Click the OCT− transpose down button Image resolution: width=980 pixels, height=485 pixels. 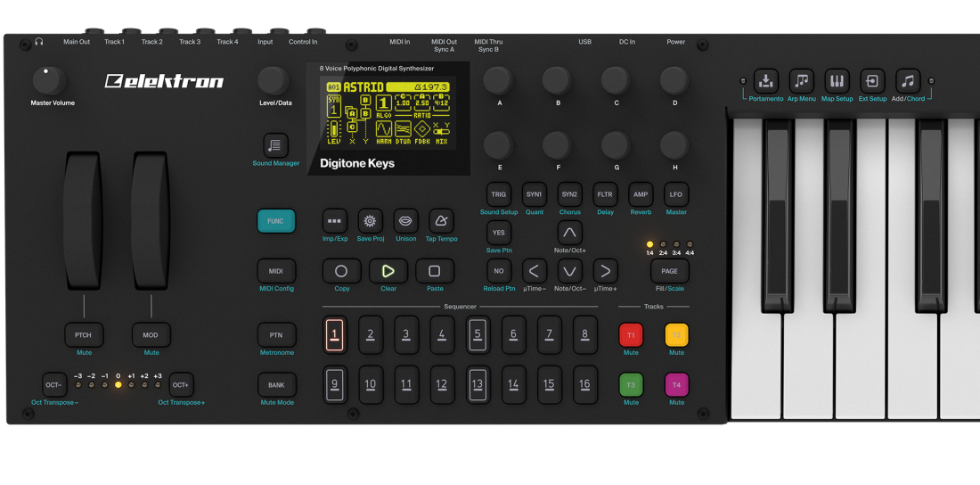[x=54, y=385]
